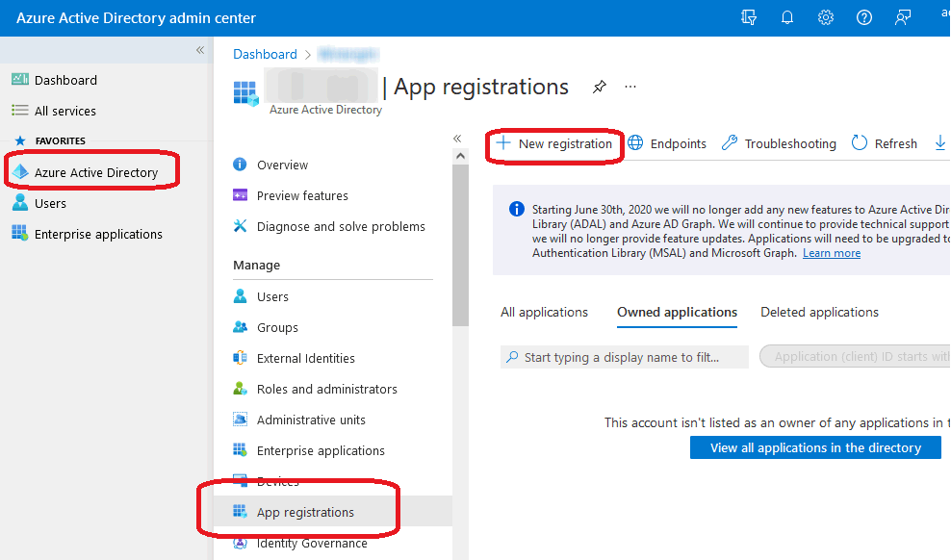Open Preview features
Viewport: 951px width, 560px height.
[302, 195]
